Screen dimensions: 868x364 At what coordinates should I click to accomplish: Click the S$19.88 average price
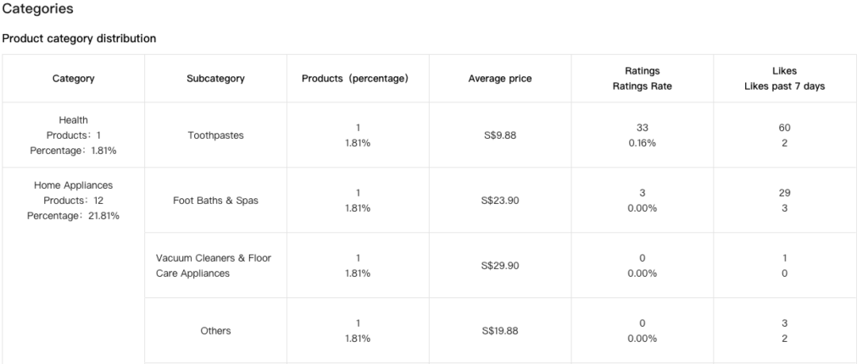pos(499,331)
